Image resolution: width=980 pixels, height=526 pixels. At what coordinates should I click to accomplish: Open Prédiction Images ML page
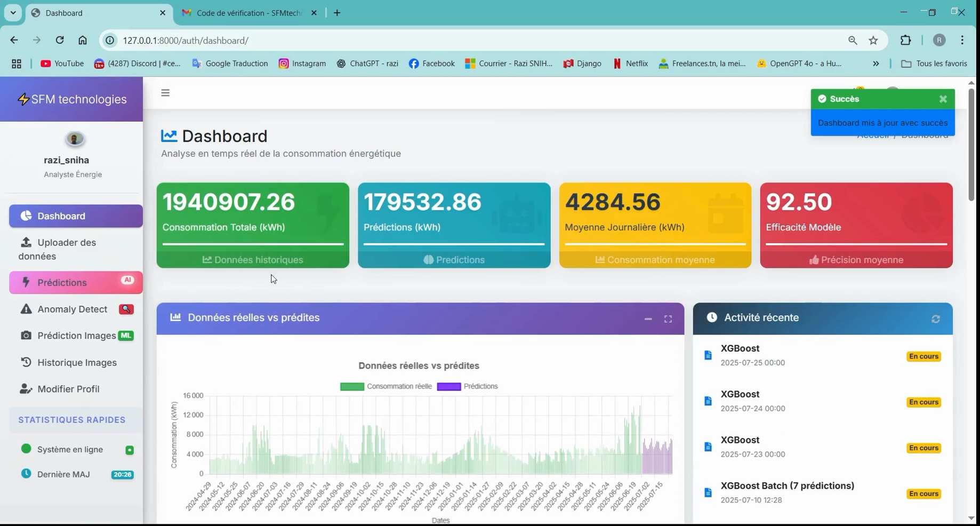(x=76, y=336)
